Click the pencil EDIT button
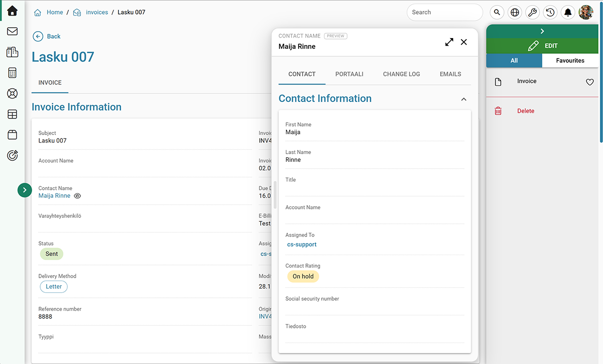 point(542,46)
